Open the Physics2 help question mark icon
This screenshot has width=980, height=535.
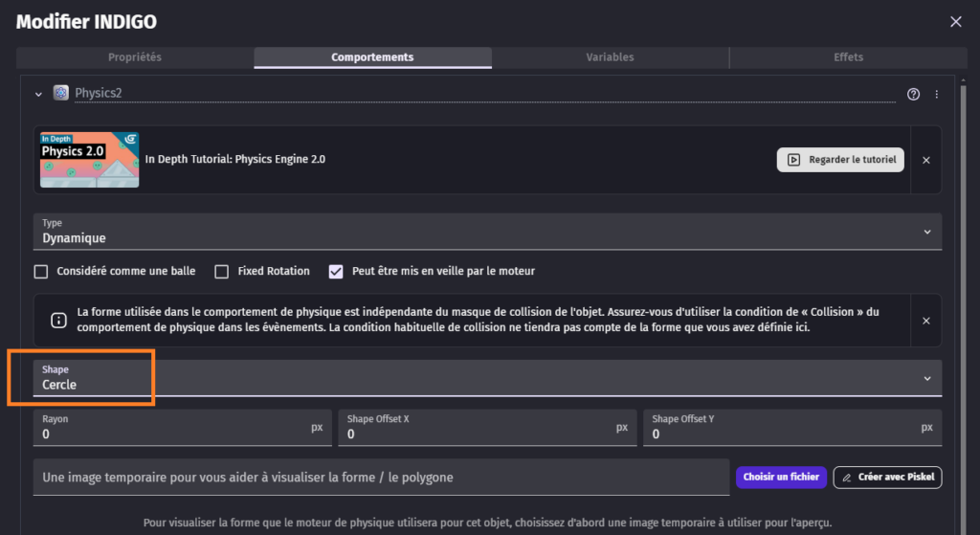(913, 94)
